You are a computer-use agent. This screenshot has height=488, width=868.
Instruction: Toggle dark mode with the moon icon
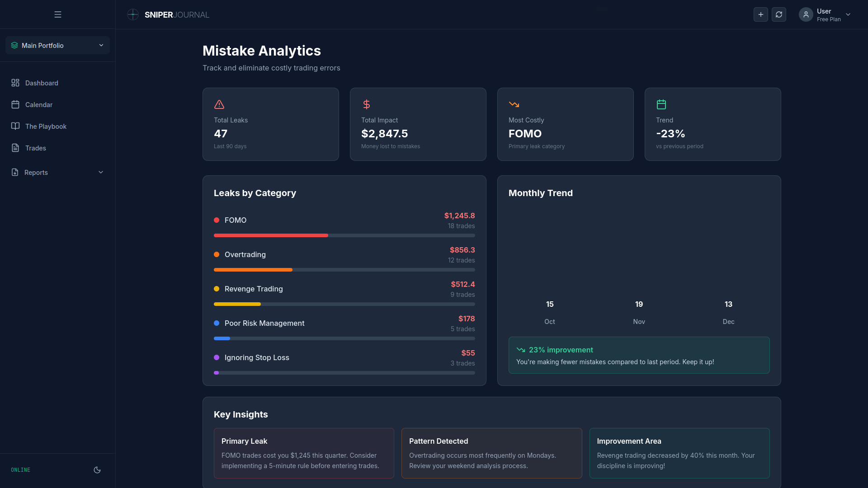pyautogui.click(x=97, y=470)
